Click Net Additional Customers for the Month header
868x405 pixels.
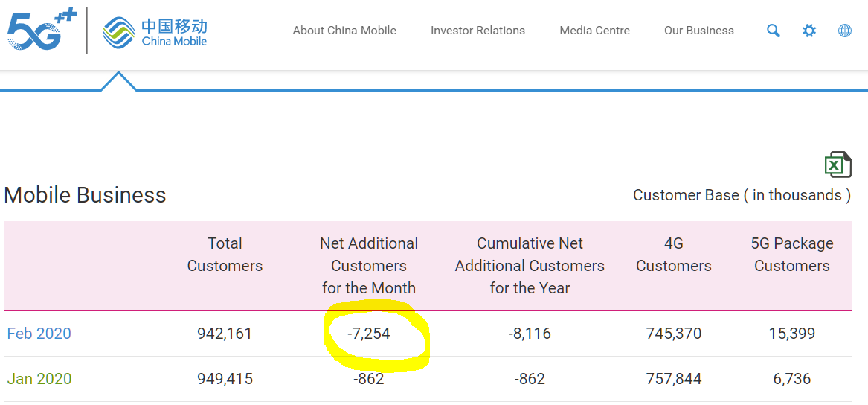(x=369, y=266)
